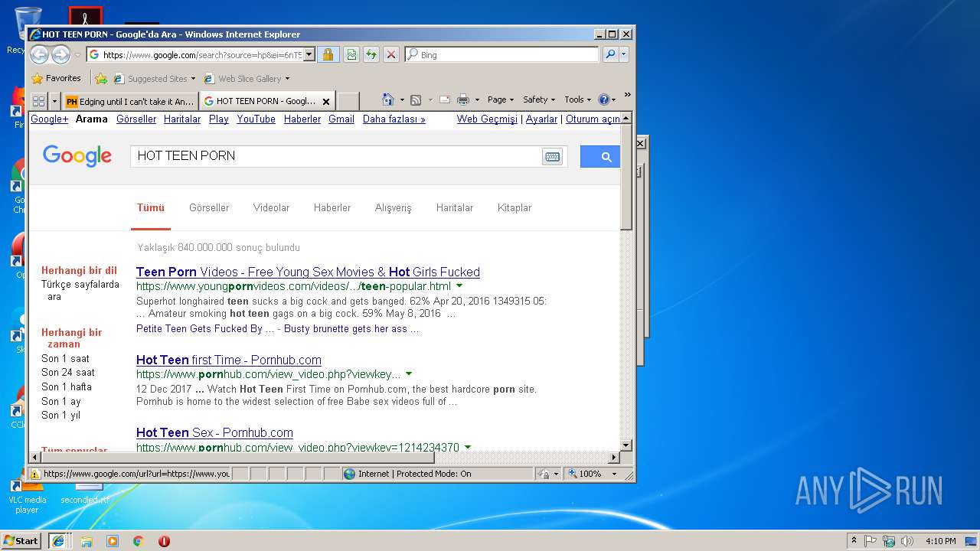Click the Bing search magnifier button
Screen dimensions: 980x551
point(610,54)
